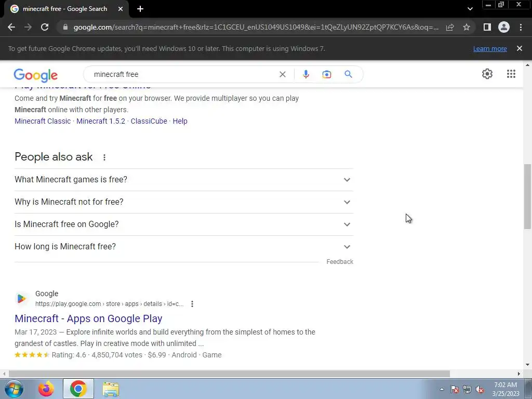The width and height of the screenshot is (532, 399).
Task: Open the Learn more link about updates
Action: click(x=490, y=48)
